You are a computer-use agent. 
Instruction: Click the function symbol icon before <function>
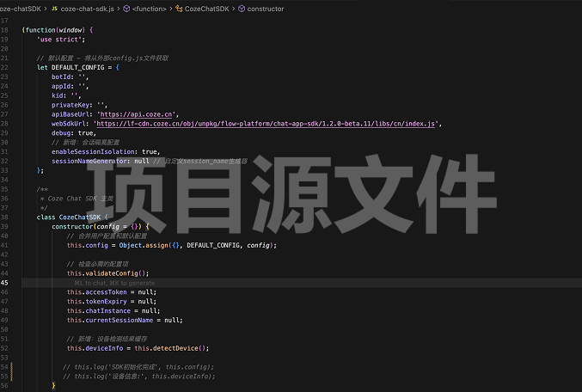126,9
